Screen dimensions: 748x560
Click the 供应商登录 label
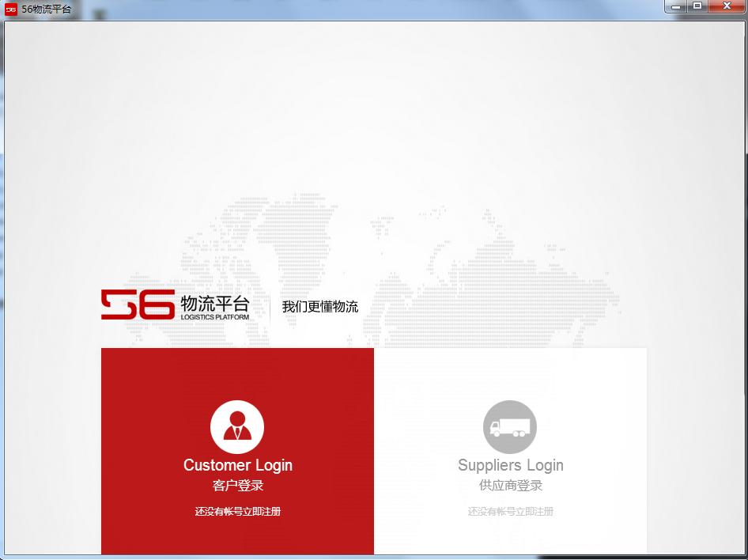pyautogui.click(x=511, y=486)
